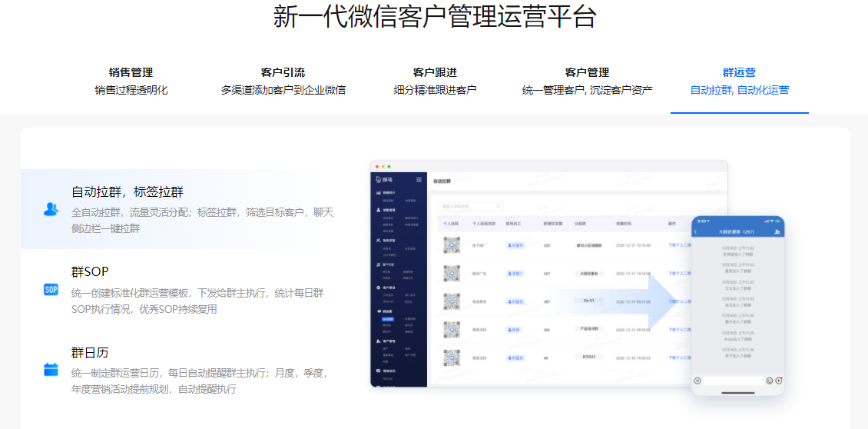This screenshot has width=868, height=429.
Task: Click the lie-01 group tag
Action: (x=589, y=301)
